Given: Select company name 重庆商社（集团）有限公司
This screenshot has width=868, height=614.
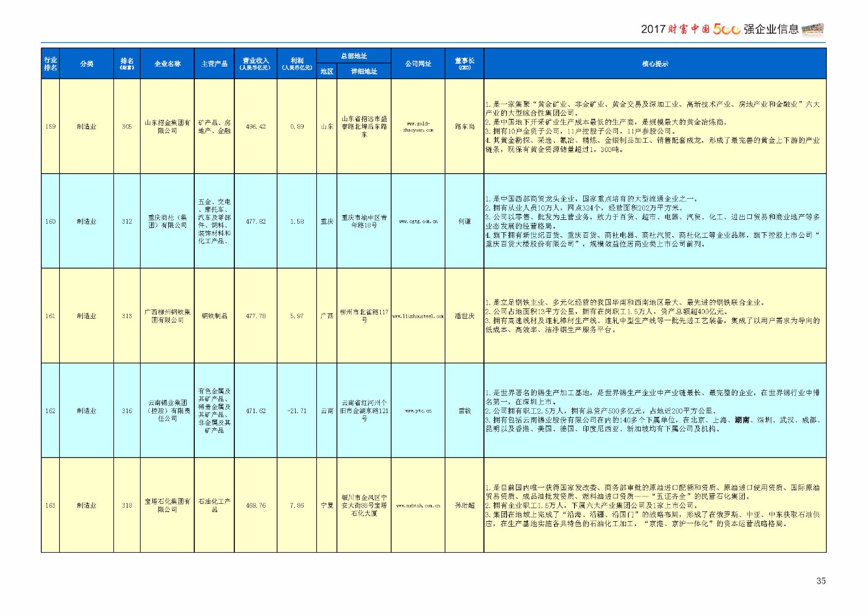Looking at the screenshot, I should click(x=167, y=221).
